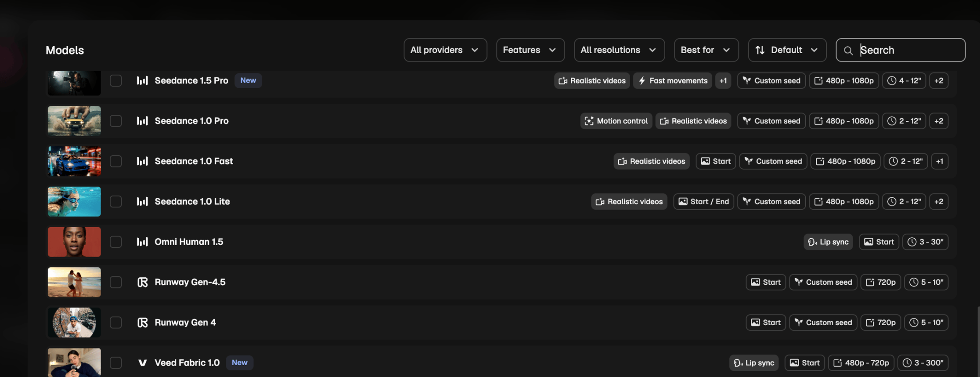Open the Seedance 1.0 Lite swimmer thumbnail
Screen dimensions: 980x377
tap(74, 202)
